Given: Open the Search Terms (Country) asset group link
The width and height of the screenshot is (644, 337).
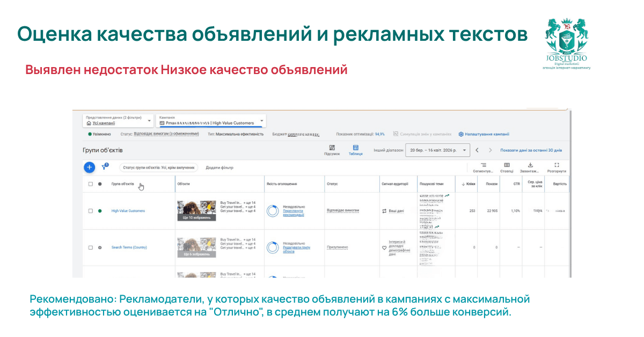Looking at the screenshot, I should coord(129,247).
